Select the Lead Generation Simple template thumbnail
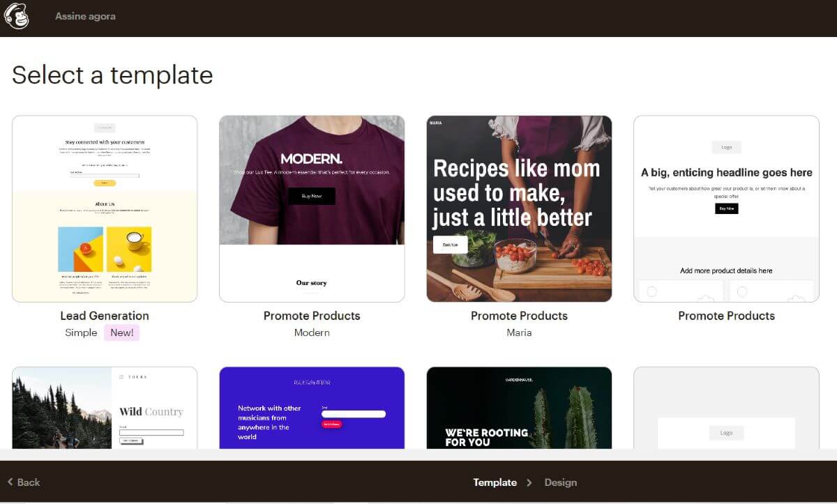Screen dimensions: 837x504 (x=105, y=209)
